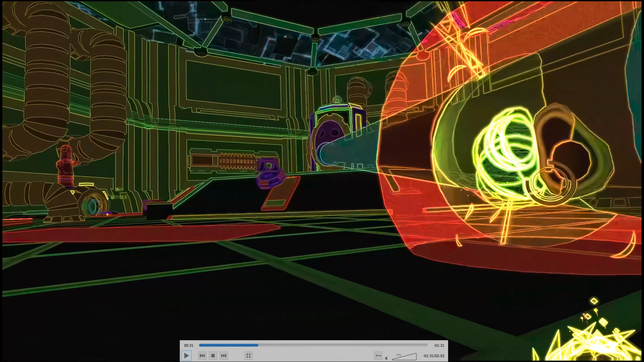Exit fullscreen via the compress-arrows icon
This screenshot has width=644, height=362.
[248, 355]
